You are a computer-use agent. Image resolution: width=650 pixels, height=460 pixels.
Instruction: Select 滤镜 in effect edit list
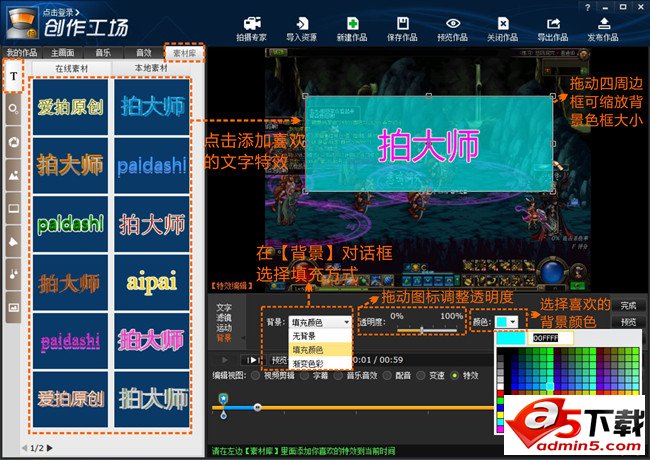point(224,317)
